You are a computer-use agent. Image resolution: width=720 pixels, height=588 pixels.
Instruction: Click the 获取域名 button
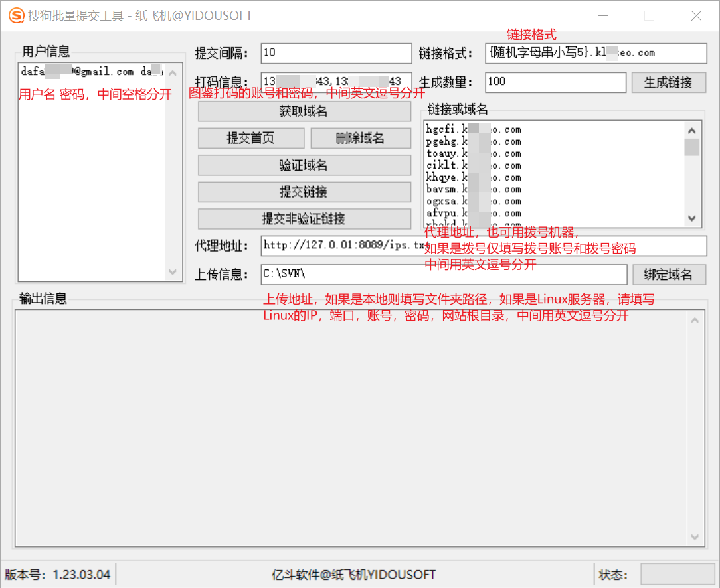tap(304, 111)
